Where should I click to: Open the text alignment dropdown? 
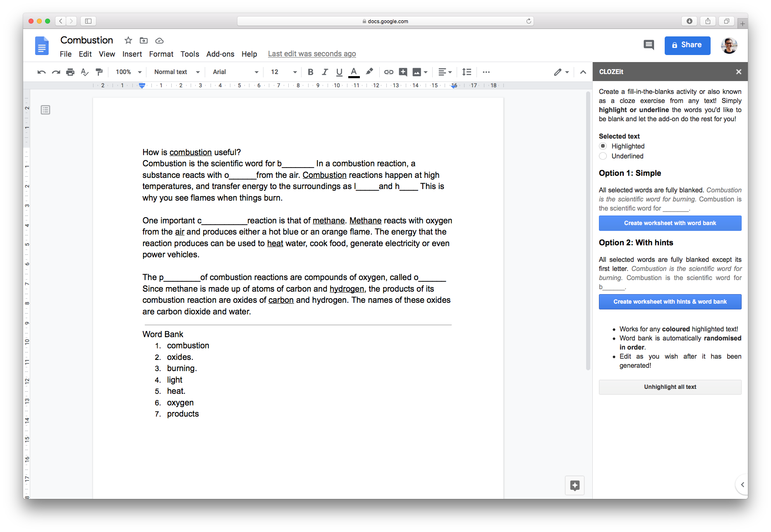[445, 72]
